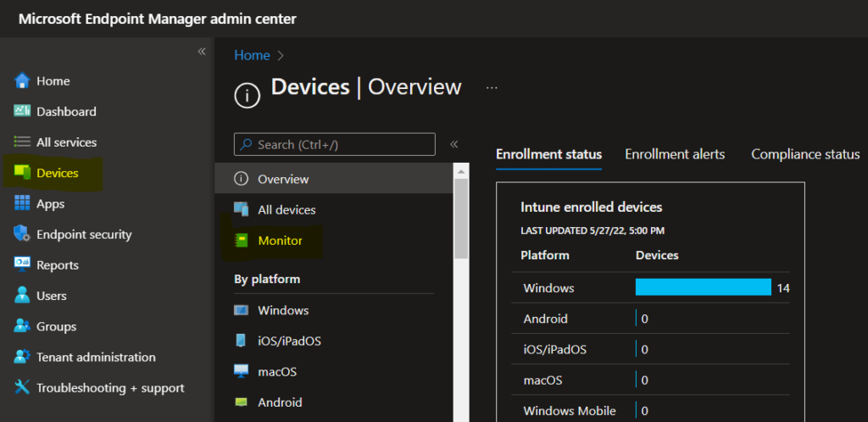Click the Reports monitor icon
868x422 pixels.
coord(21,265)
